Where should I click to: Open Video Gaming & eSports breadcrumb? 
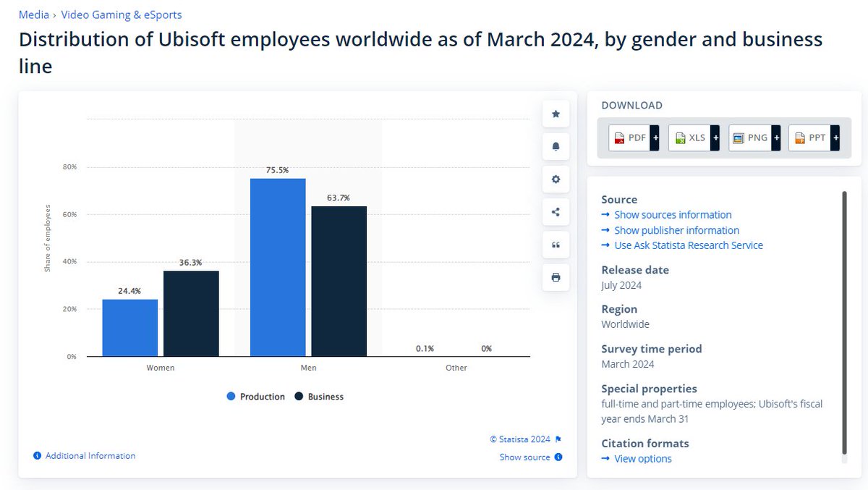[122, 14]
